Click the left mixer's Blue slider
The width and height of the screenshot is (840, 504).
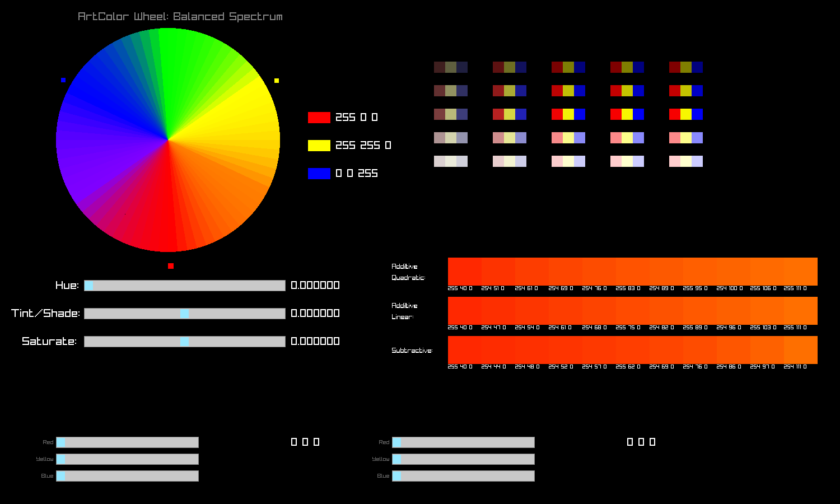pyautogui.click(x=127, y=476)
